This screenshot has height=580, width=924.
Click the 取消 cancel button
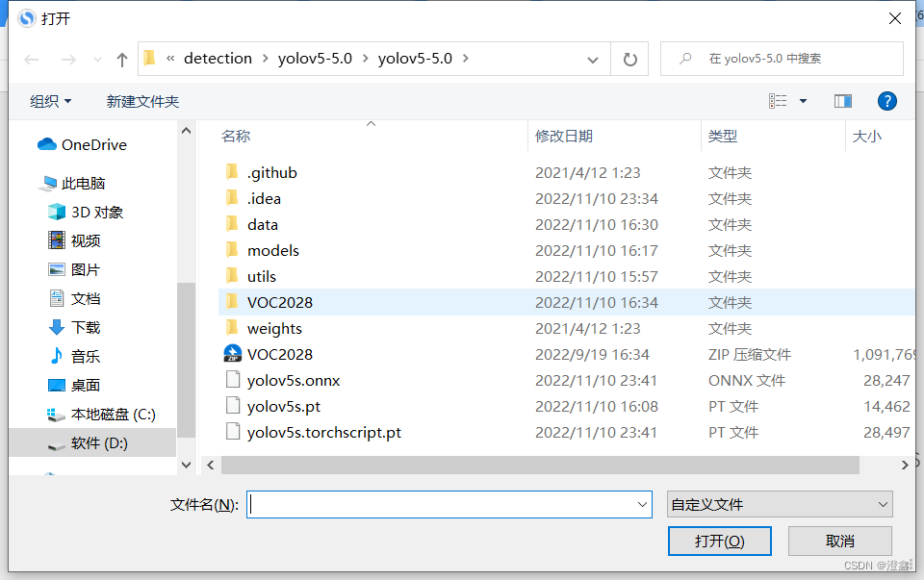[x=839, y=541]
